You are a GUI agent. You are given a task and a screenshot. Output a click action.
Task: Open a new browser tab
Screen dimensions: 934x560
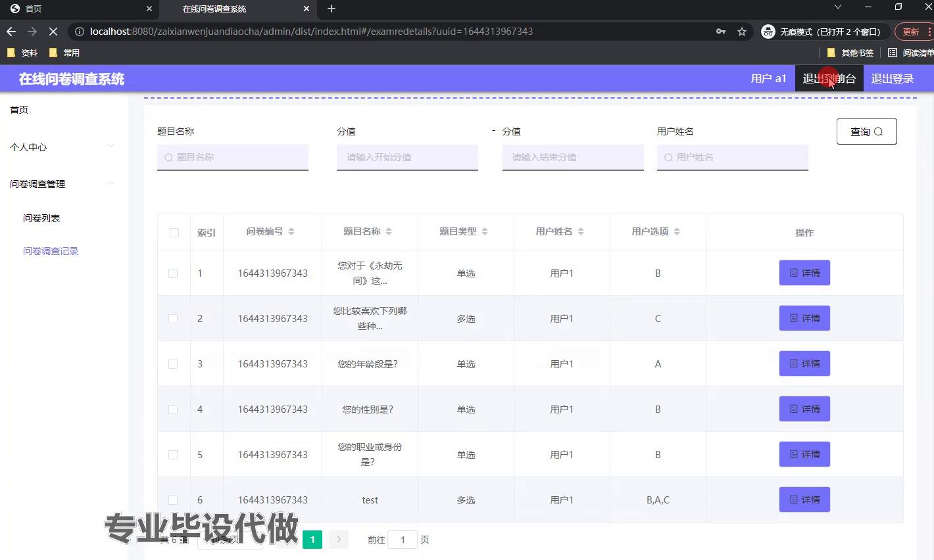332,9
